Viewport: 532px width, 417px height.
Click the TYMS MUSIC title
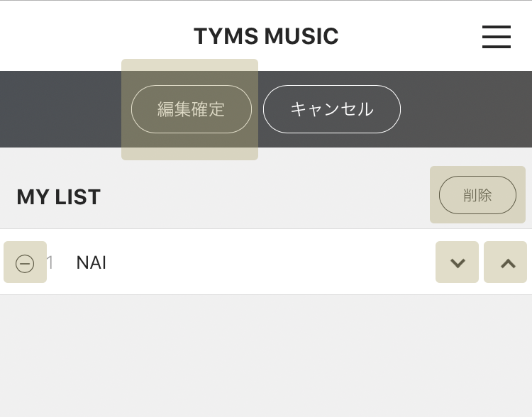pos(266,36)
